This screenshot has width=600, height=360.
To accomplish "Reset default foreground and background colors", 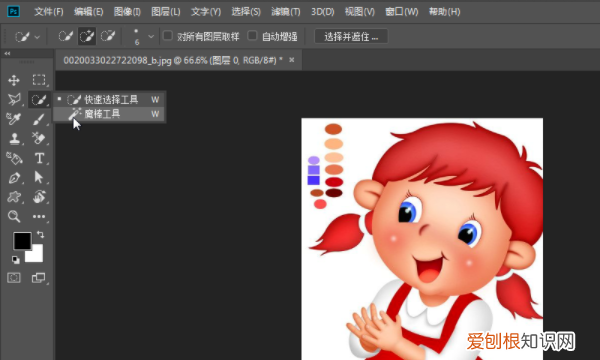I will [15, 260].
